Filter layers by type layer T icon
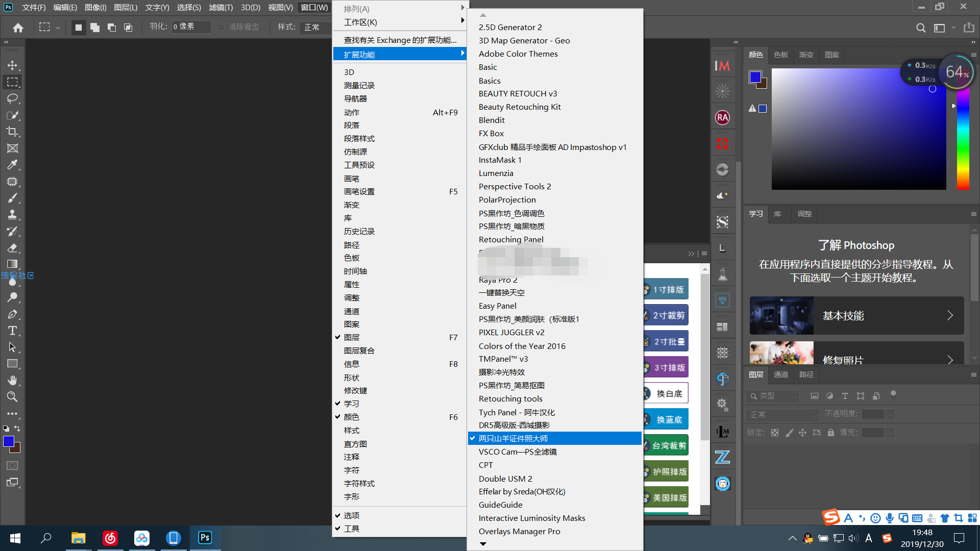Image resolution: width=980 pixels, height=551 pixels. click(845, 396)
